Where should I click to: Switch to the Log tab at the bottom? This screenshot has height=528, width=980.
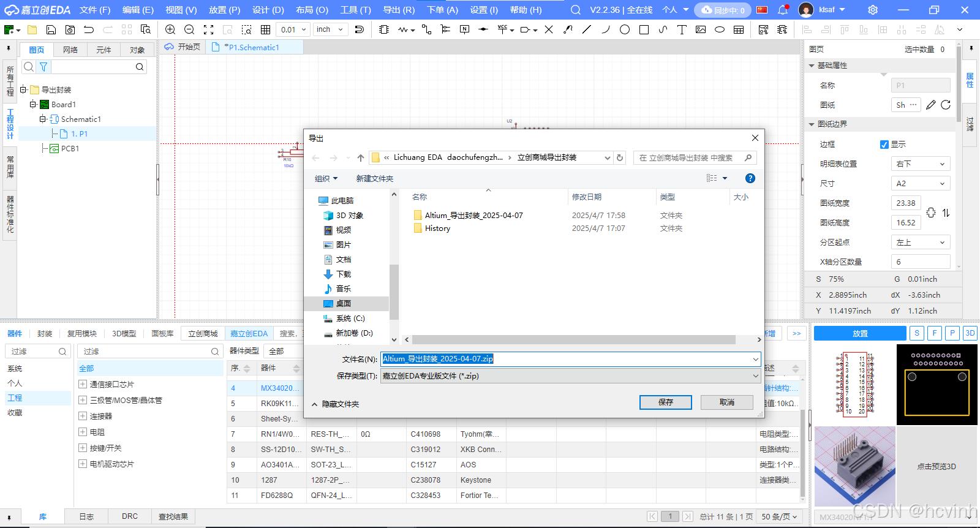86,516
